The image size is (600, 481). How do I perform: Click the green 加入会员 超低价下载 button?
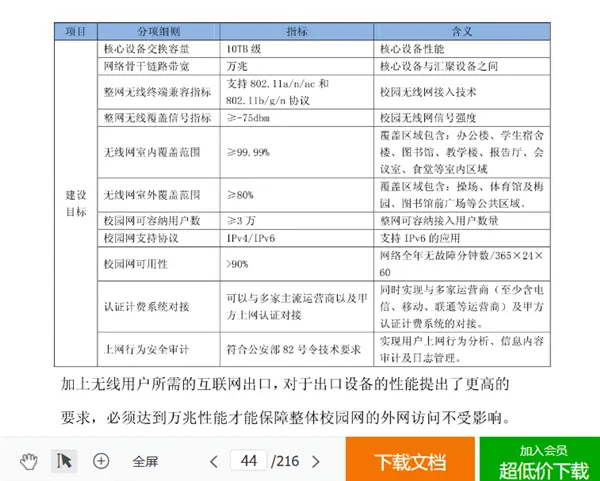pos(540,460)
